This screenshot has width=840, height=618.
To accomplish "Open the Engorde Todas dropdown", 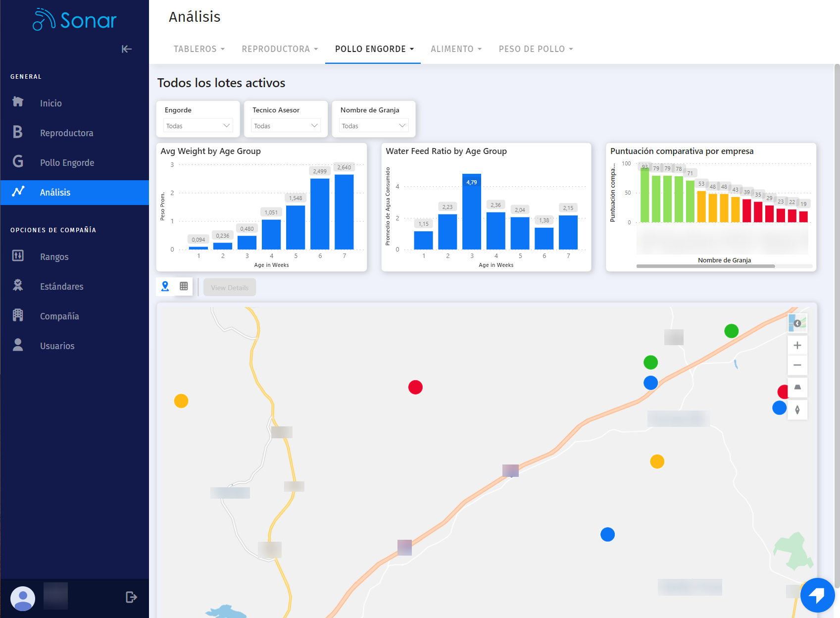I will point(198,126).
